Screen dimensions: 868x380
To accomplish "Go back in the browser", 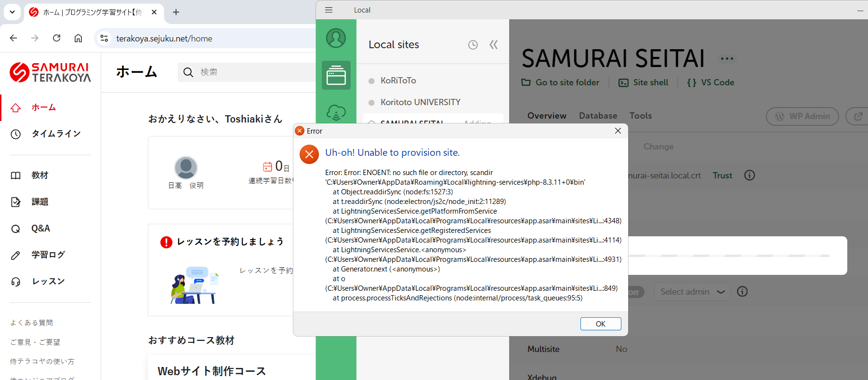I will (13, 38).
